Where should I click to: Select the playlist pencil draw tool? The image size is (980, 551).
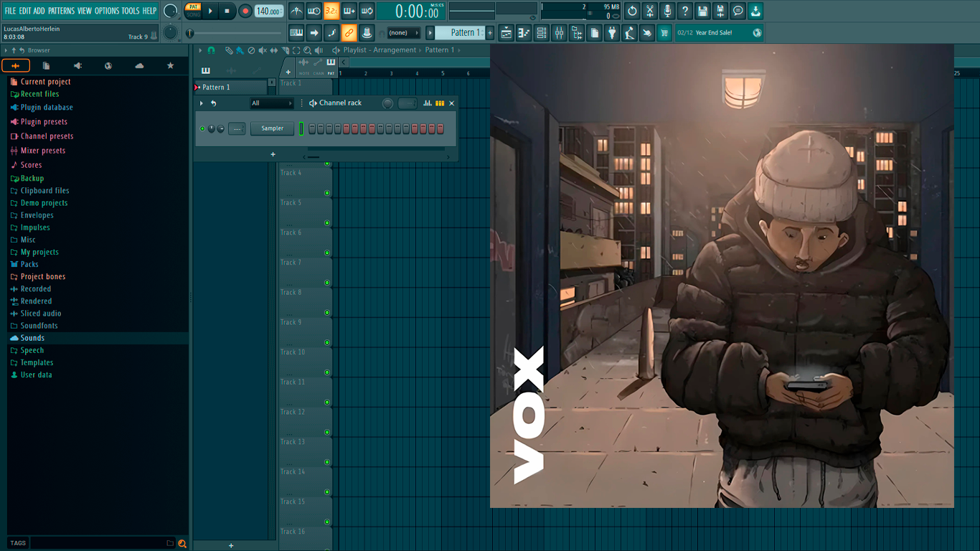(228, 50)
